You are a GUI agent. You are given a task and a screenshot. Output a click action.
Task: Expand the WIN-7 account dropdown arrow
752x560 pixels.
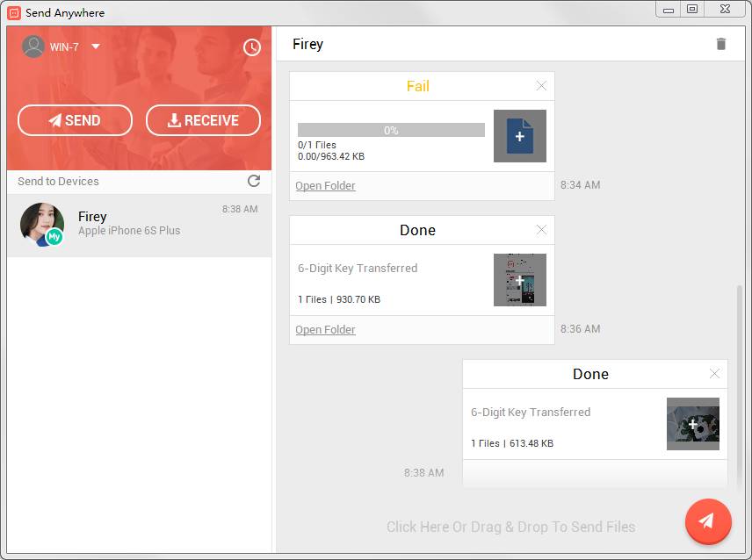(x=96, y=47)
